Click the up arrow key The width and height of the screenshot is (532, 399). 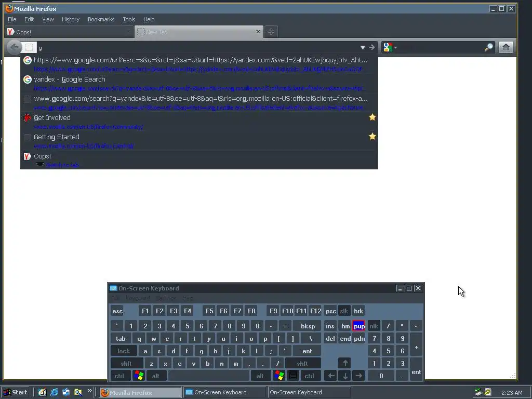click(x=345, y=363)
